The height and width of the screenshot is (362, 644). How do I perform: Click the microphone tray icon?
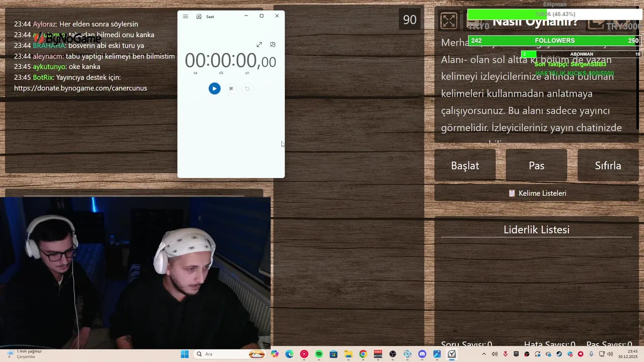pyautogui.click(x=591, y=354)
